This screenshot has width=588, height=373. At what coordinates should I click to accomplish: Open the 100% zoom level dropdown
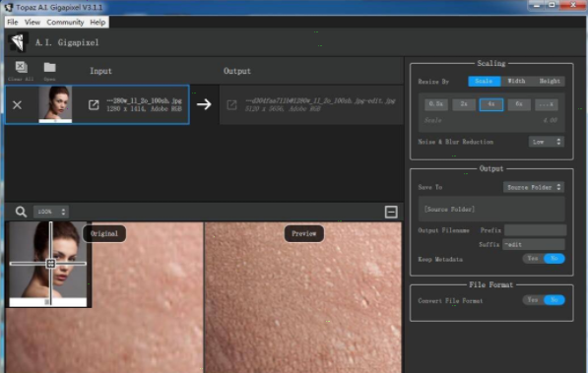click(51, 212)
